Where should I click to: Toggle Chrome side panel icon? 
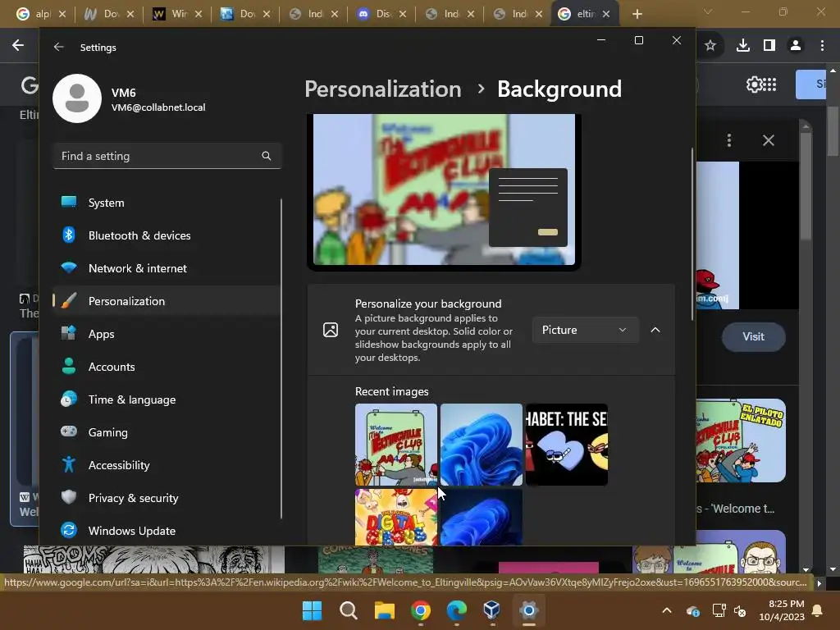pos(769,46)
